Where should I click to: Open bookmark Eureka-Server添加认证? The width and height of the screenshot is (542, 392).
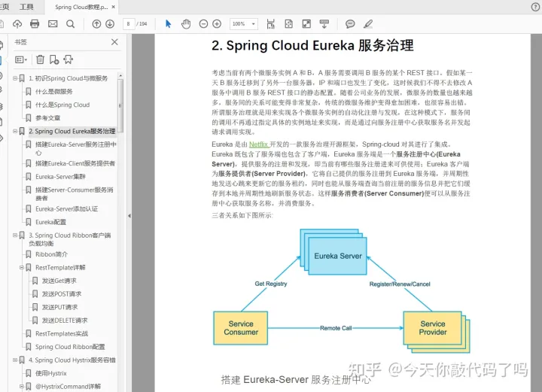[x=67, y=209]
